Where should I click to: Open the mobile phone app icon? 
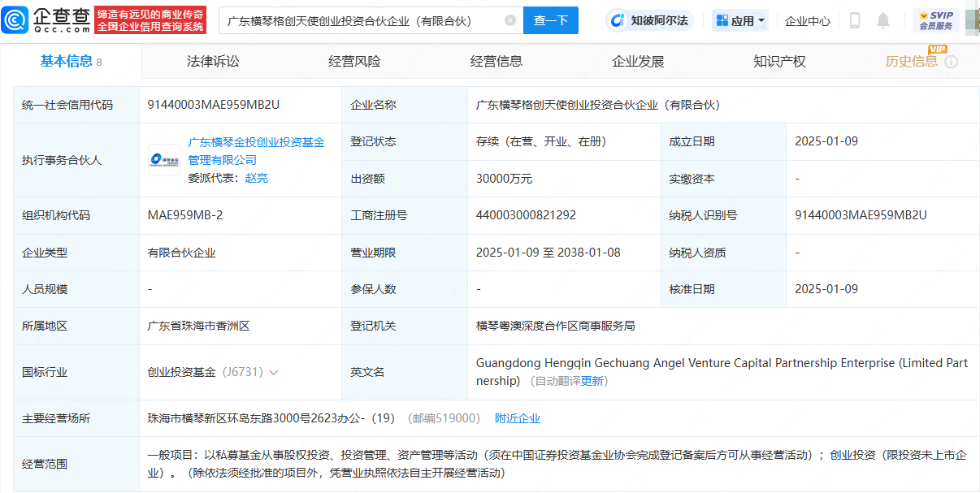click(x=855, y=20)
